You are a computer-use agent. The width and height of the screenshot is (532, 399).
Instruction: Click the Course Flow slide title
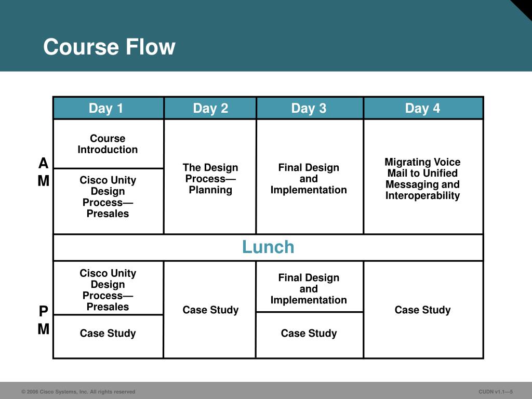109,47
